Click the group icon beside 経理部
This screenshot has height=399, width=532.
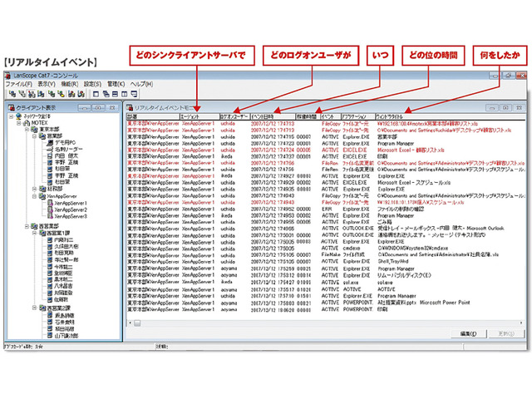tap(42, 189)
